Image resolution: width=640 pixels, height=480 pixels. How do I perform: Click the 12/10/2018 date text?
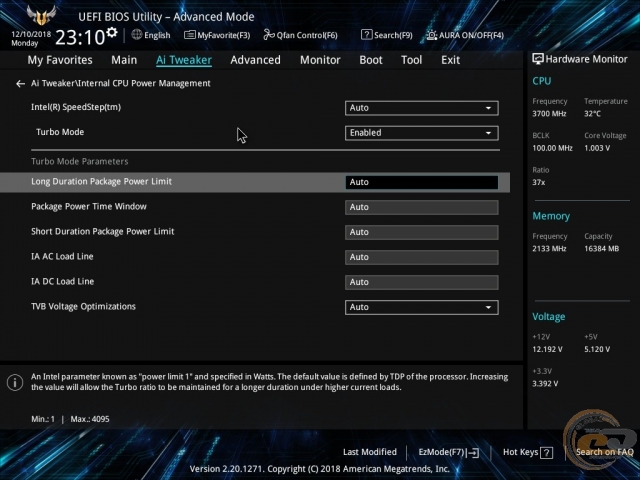tap(31, 34)
